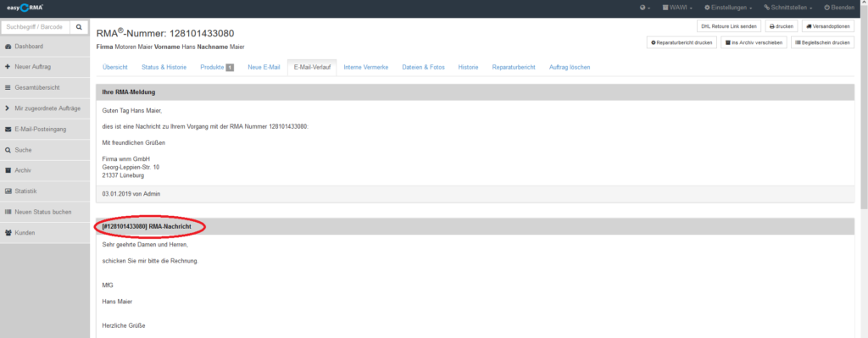The height and width of the screenshot is (338, 868).
Task: Create Neuer Auftrag from sidebar
Action: click(45, 67)
